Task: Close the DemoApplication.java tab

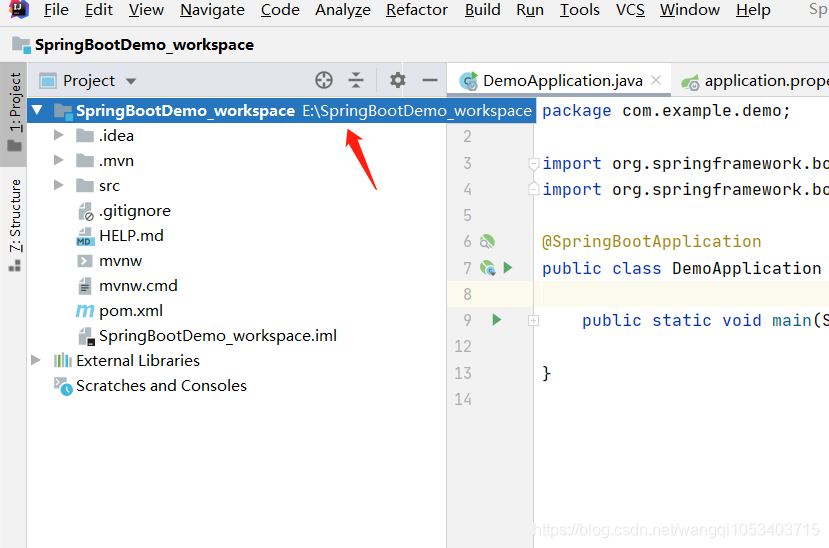Action: coord(656,80)
